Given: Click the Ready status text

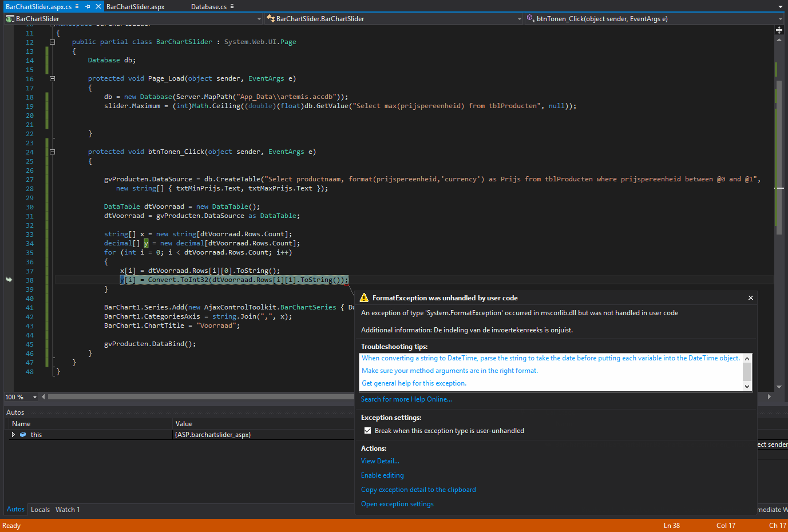Looking at the screenshot, I should point(11,526).
